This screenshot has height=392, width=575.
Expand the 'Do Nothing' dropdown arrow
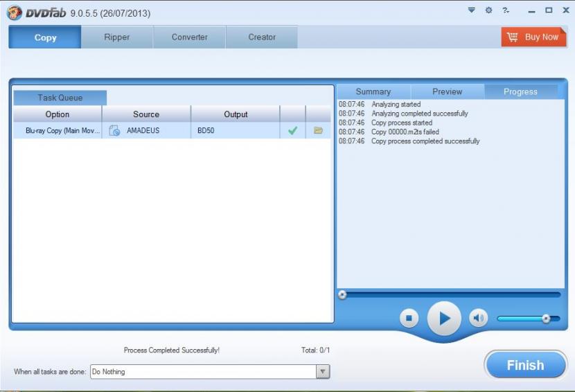coord(323,371)
